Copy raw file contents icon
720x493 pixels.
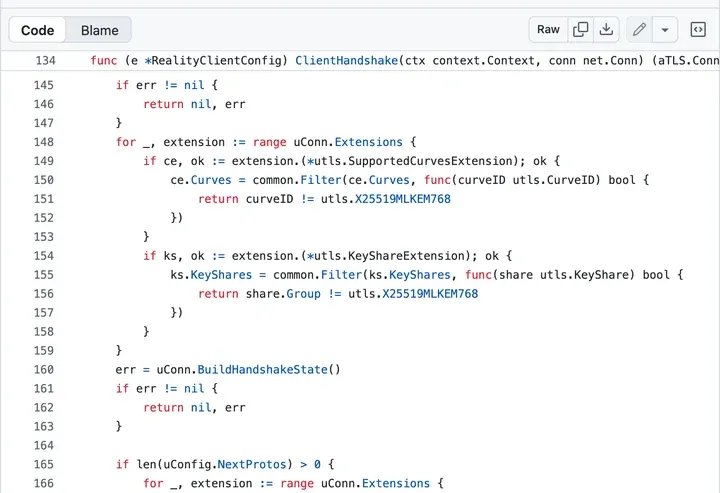pyautogui.click(x=580, y=29)
